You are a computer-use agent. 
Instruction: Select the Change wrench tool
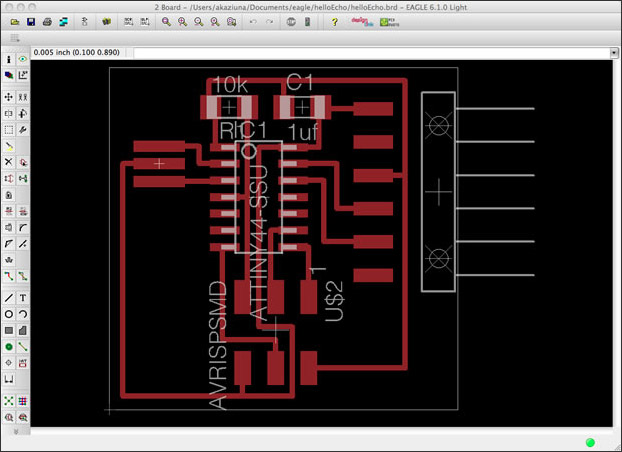point(23,130)
